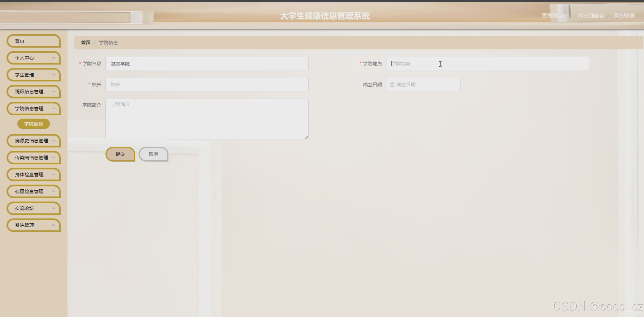
Task: Expand 个人中心 sidebar menu chevron
Action: coord(53,58)
